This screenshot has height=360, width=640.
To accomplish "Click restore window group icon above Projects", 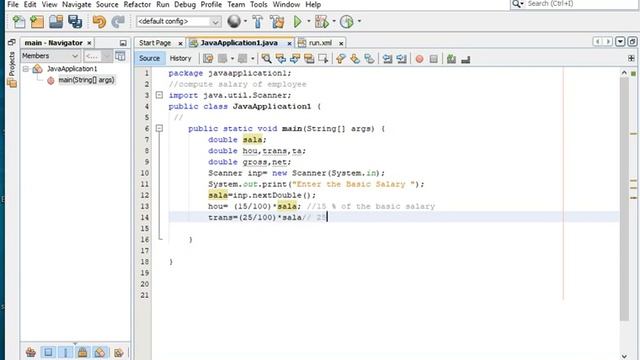I will coord(11,42).
